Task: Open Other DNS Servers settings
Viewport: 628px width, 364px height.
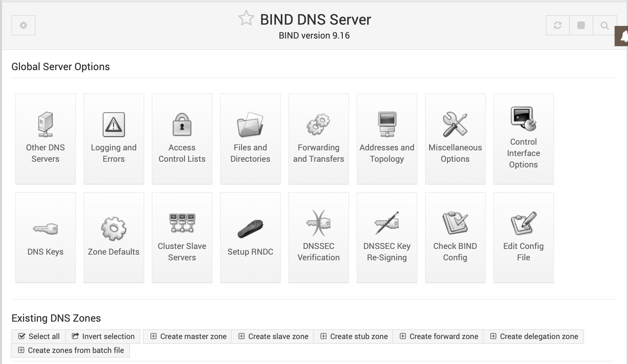Action: (x=45, y=139)
